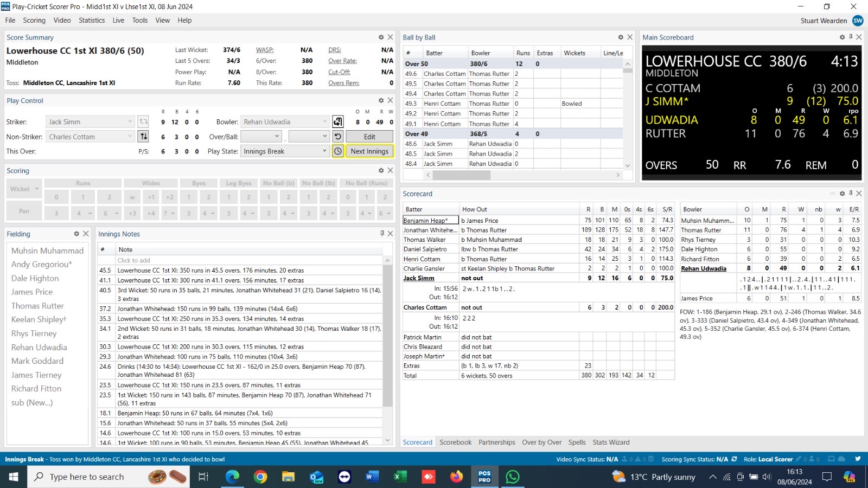The height and width of the screenshot is (488, 868).
Task: Open Ball by Ball panel settings gear
Action: (621, 37)
